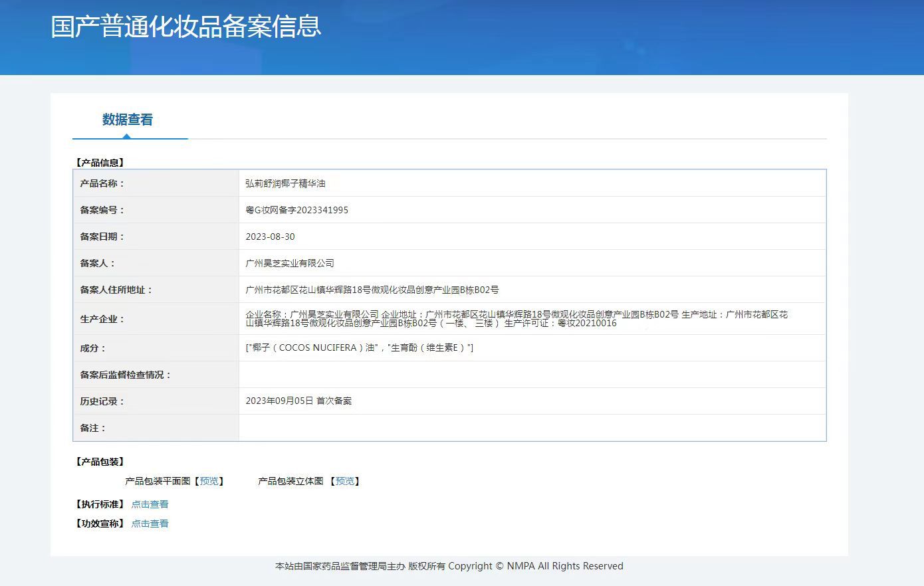Select the 生产企业 details text
924x586 pixels.
(x=517, y=319)
